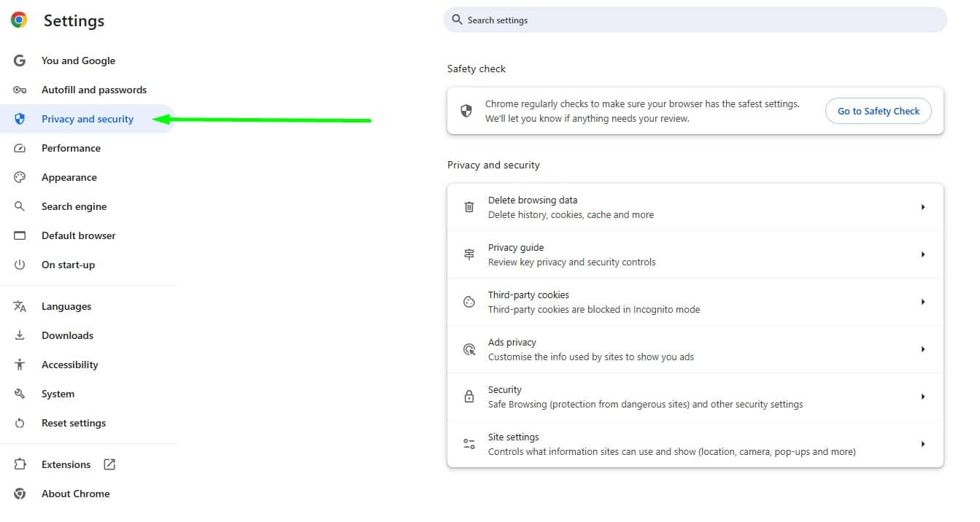Image resolution: width=980 pixels, height=522 pixels.
Task: Focus the Search settings field
Action: [x=695, y=20]
